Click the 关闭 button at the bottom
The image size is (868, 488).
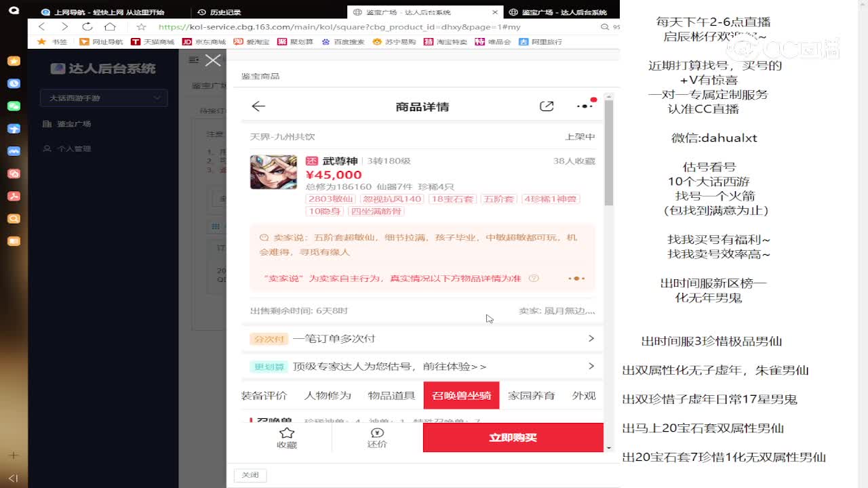[x=250, y=475]
